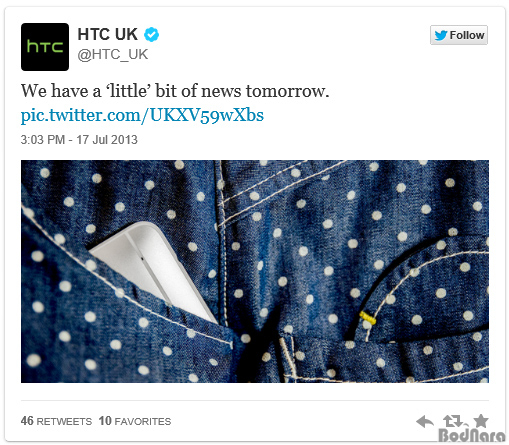Screen dimensions: 509x445
Task: Click the 'little' bit of news tweet text
Action: point(175,91)
